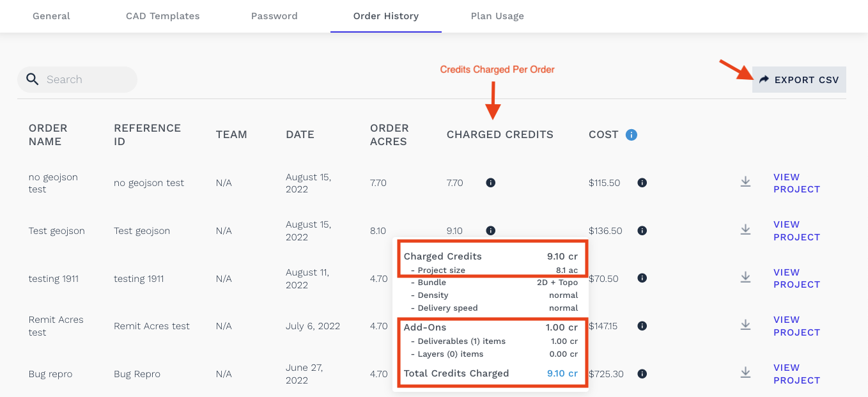Open the CAD Templates tab

pyautogui.click(x=163, y=16)
